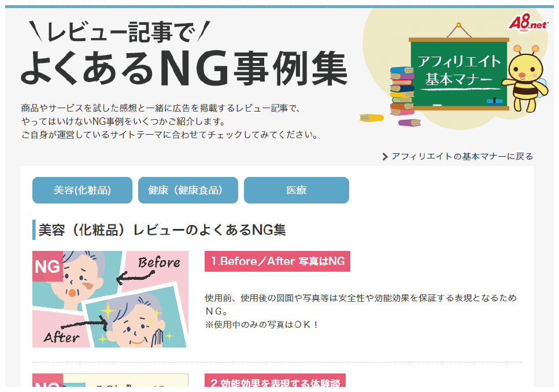This screenshot has height=392, width=559.
Task: Open the 美容(化粧品) tab
Action: point(82,190)
